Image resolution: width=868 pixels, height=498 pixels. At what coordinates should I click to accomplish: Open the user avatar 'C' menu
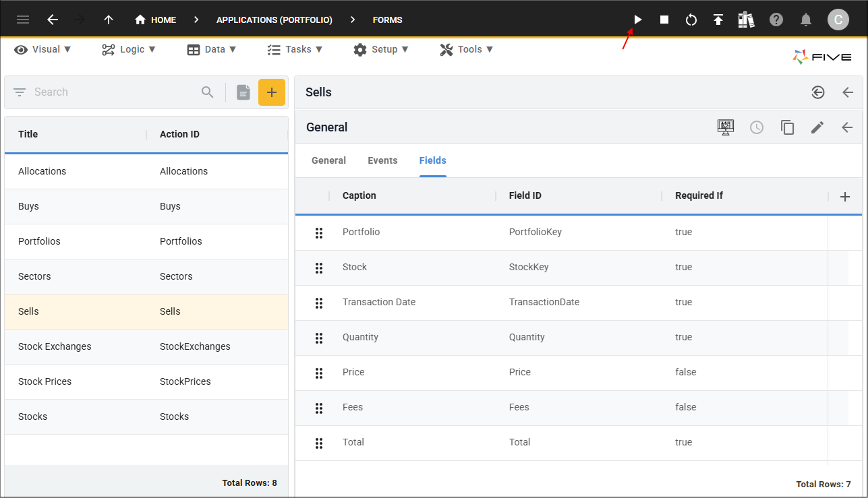pyautogui.click(x=838, y=20)
